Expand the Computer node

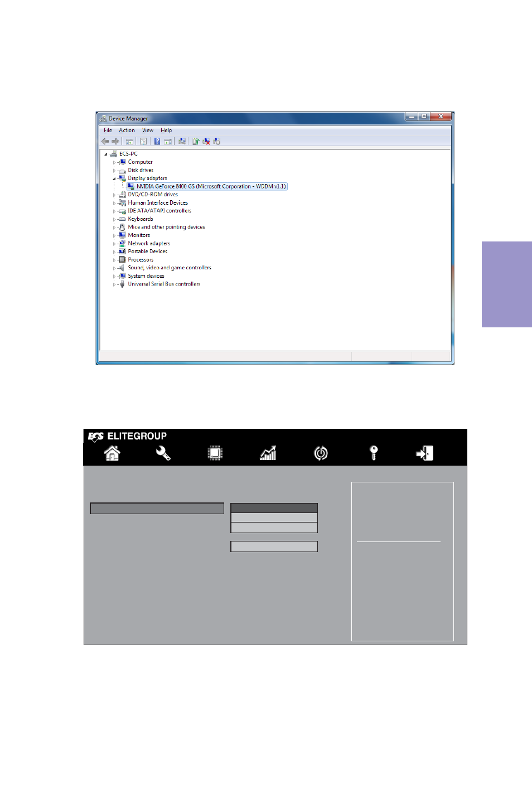click(x=114, y=162)
